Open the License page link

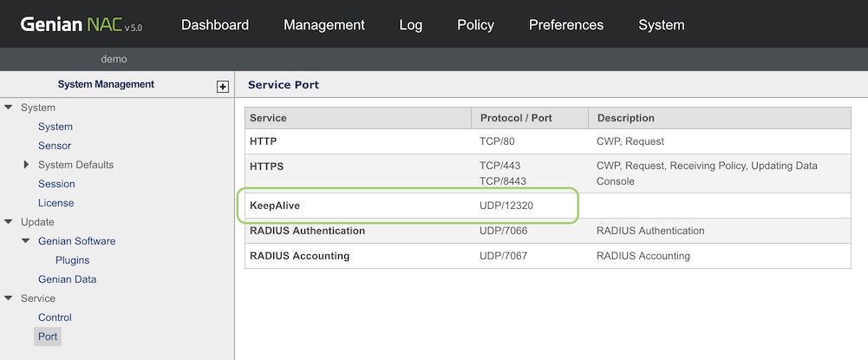point(55,203)
